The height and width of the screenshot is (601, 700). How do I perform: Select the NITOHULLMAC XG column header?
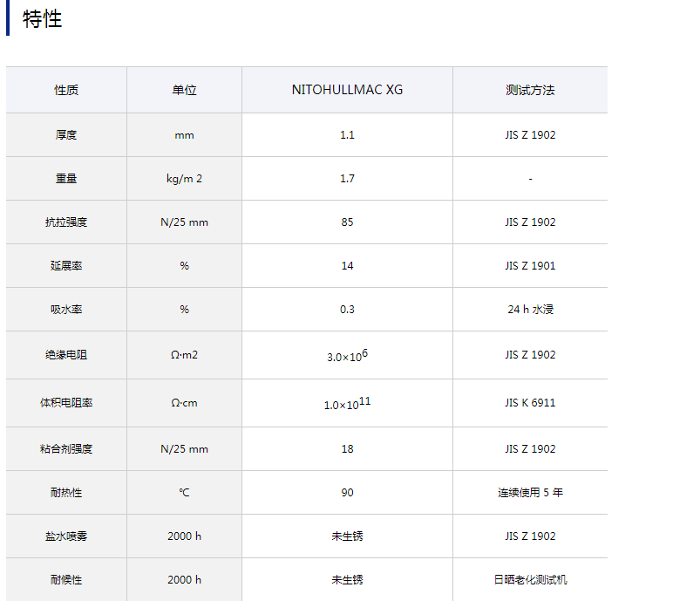347,90
